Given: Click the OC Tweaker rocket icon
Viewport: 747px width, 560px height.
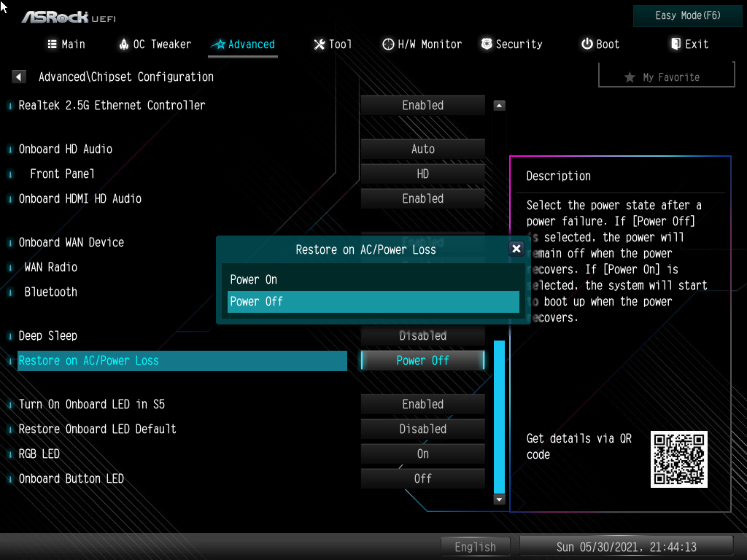Looking at the screenshot, I should (x=124, y=44).
